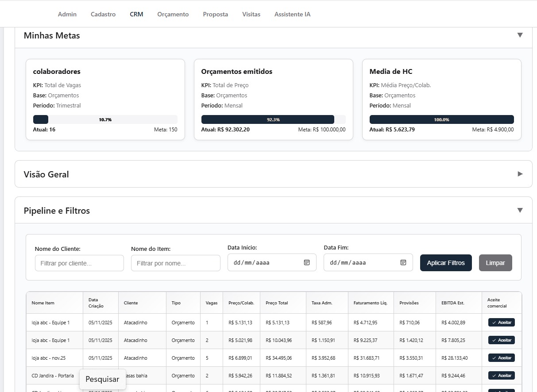Open calendar picker in Data Início field
This screenshot has width=537, height=392.
coord(307,262)
